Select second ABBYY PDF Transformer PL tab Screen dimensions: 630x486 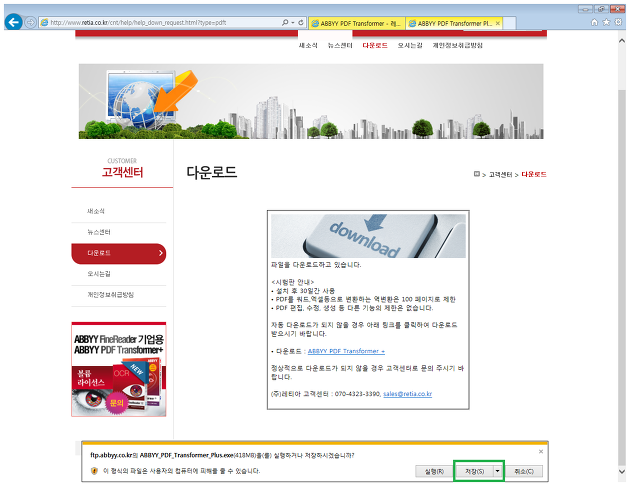pos(454,23)
